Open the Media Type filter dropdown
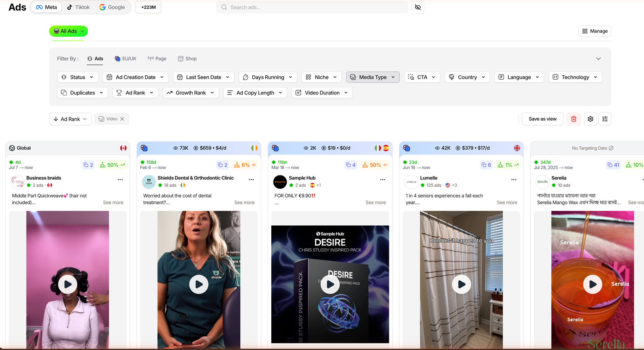 coord(373,77)
